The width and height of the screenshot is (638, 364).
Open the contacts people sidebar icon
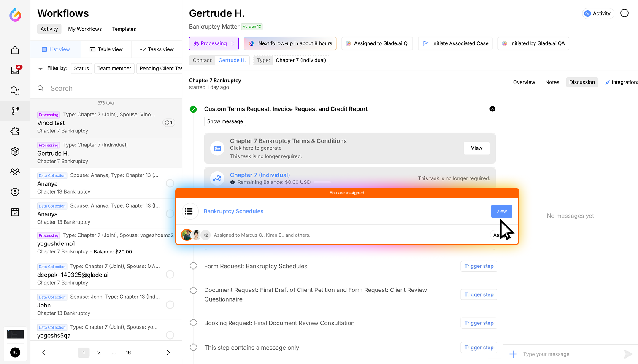coord(15,172)
